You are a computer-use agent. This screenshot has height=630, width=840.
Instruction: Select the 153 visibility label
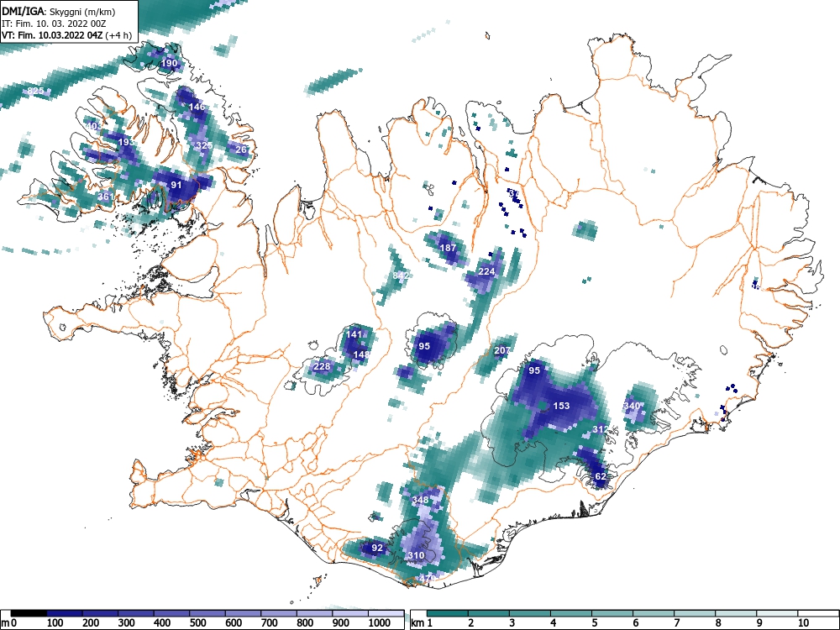(561, 406)
